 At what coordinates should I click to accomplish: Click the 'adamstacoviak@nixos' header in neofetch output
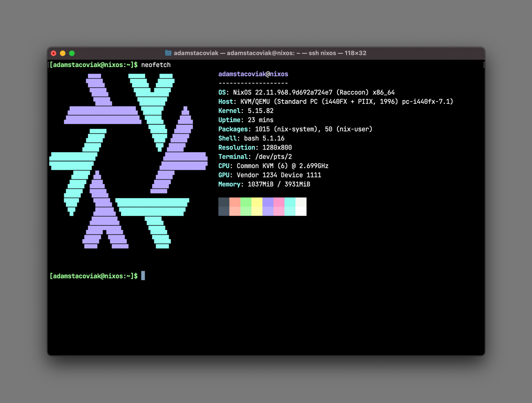pos(253,74)
